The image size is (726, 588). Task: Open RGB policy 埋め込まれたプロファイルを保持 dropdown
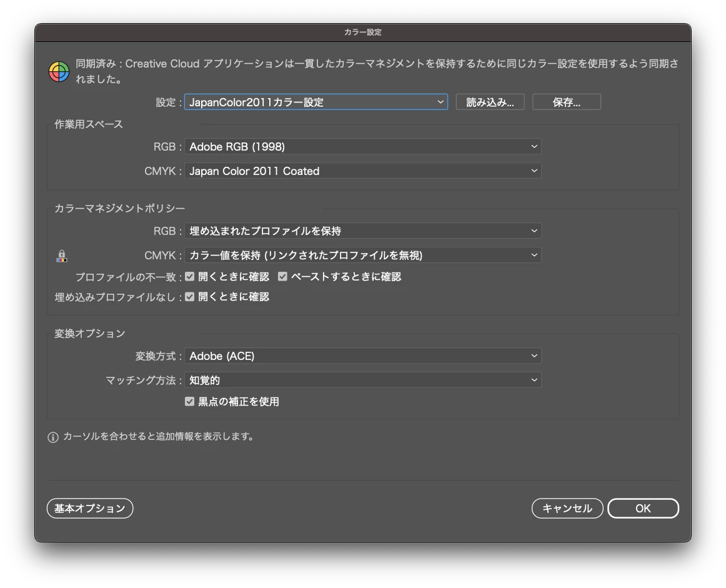(x=362, y=231)
